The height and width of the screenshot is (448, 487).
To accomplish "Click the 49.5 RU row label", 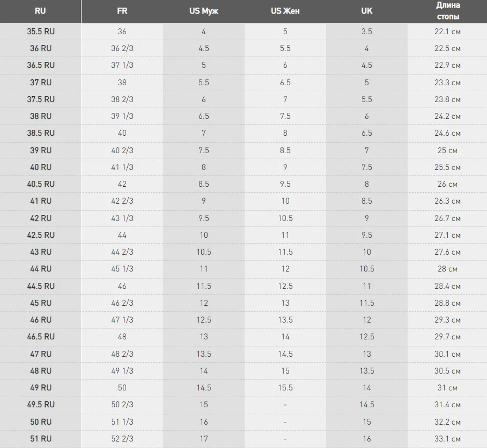I will pos(41,405).
